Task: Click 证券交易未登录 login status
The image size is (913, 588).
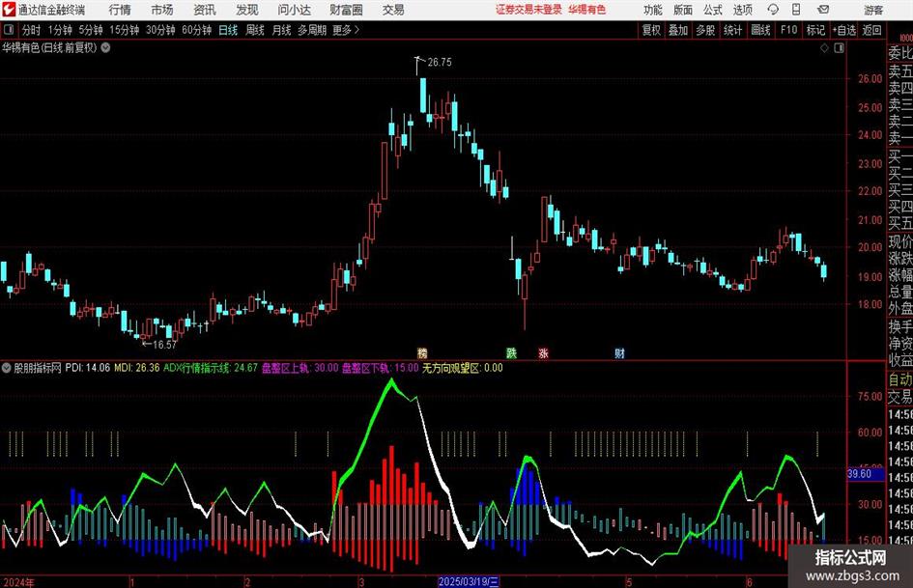Action: point(528,10)
